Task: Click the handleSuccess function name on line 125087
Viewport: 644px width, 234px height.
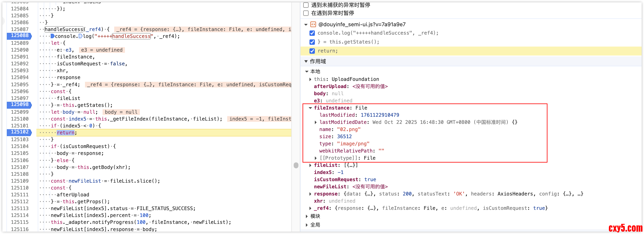Action: [x=64, y=29]
